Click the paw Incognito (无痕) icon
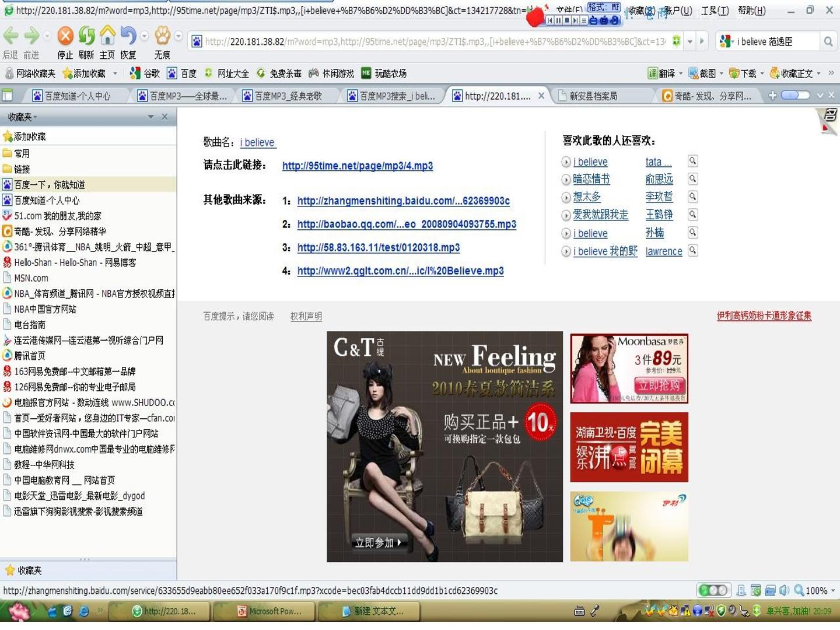The width and height of the screenshot is (840, 630). click(x=163, y=36)
